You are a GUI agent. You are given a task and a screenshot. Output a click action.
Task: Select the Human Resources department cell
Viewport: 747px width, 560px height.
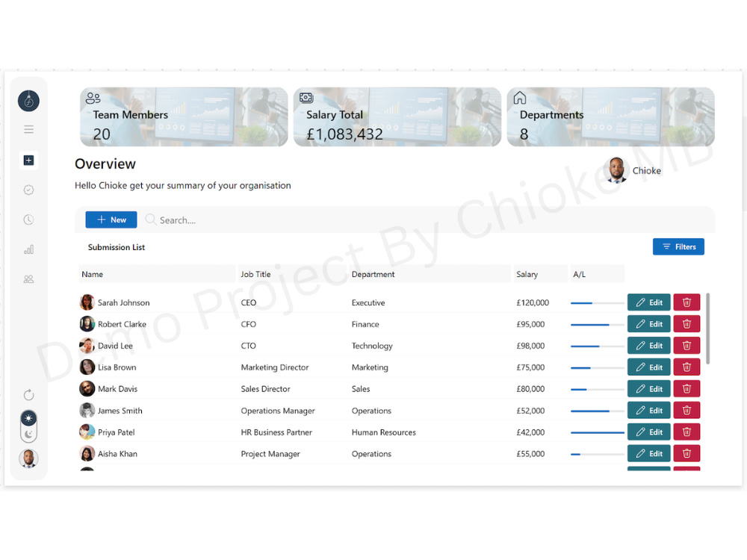pos(383,432)
